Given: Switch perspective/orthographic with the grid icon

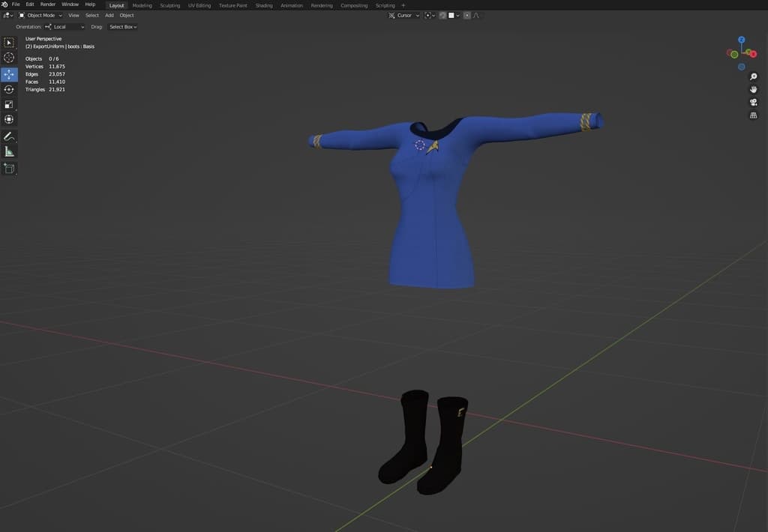Looking at the screenshot, I should click(753, 115).
